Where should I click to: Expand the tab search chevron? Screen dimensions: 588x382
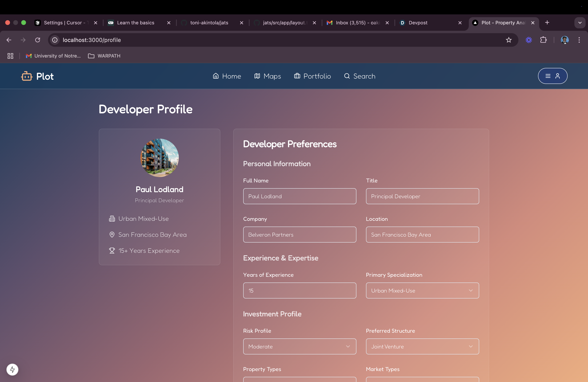click(x=580, y=23)
